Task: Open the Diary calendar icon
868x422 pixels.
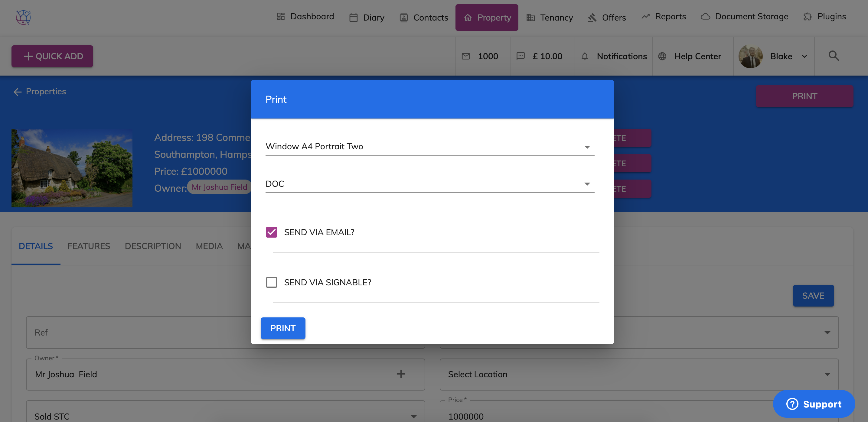Action: (x=354, y=17)
